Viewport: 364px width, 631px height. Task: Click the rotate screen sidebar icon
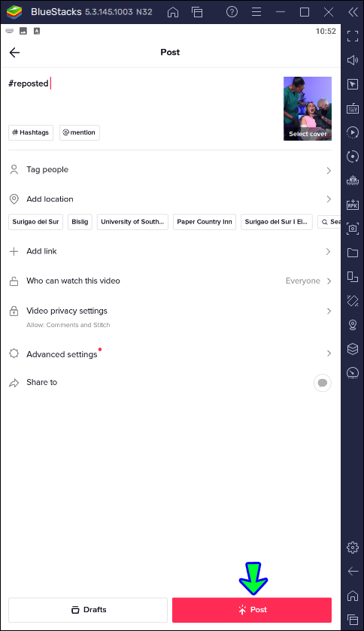pyautogui.click(x=353, y=301)
